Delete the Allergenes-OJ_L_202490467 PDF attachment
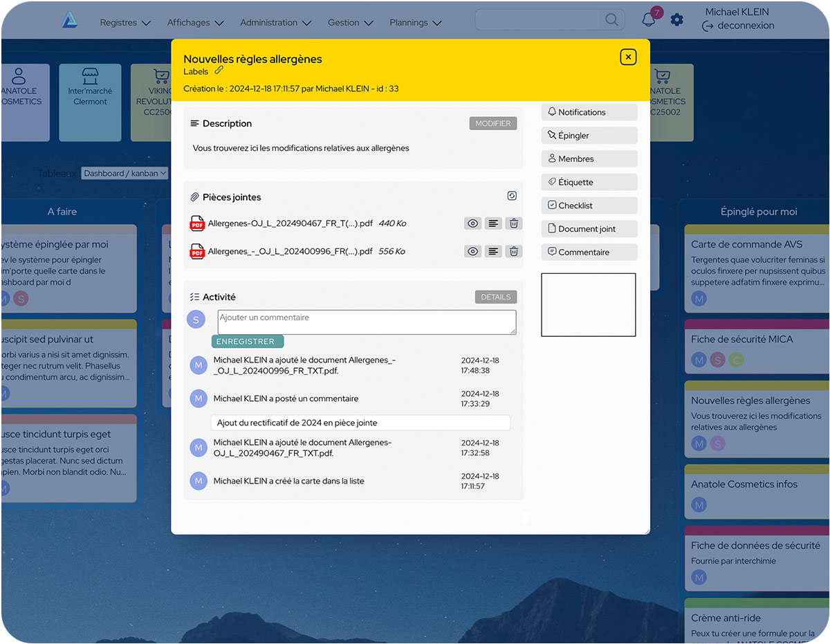Viewport: 830px width, 644px height. tap(513, 223)
